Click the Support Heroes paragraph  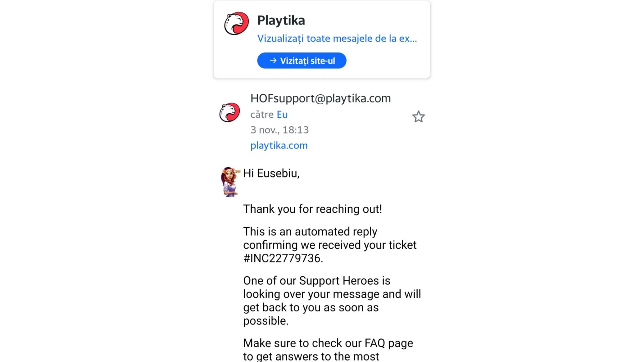click(332, 300)
